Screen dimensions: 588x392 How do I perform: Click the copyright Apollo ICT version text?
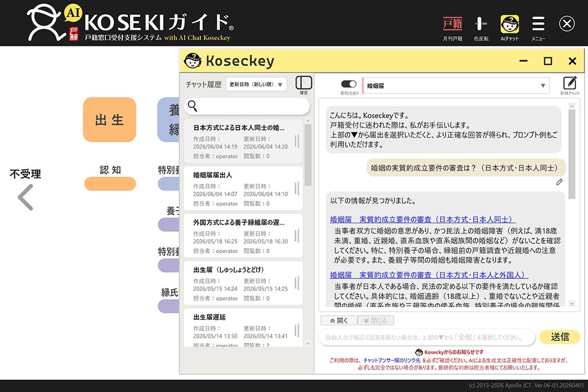click(x=526, y=385)
